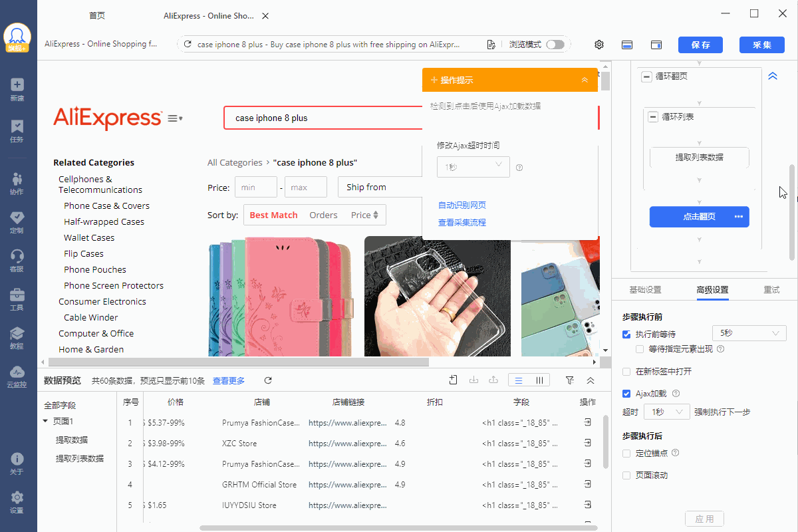Sort results by Orders
The width and height of the screenshot is (798, 532).
coord(323,215)
